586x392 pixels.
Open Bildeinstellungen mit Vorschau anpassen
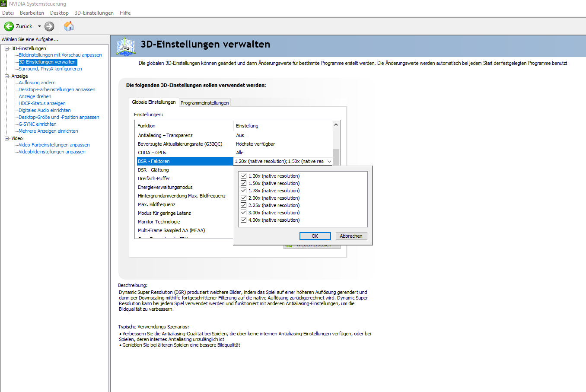click(x=60, y=55)
